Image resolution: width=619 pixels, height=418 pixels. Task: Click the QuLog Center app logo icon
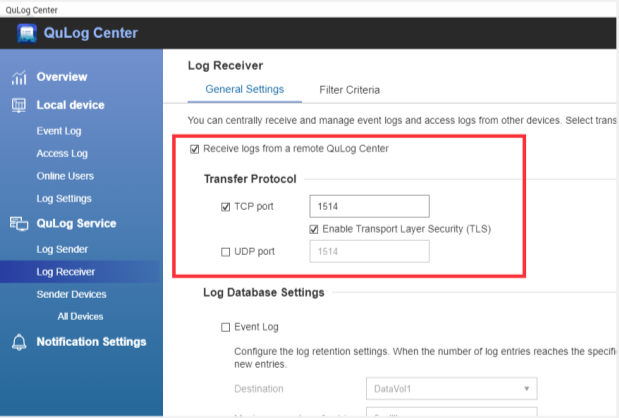(27, 33)
